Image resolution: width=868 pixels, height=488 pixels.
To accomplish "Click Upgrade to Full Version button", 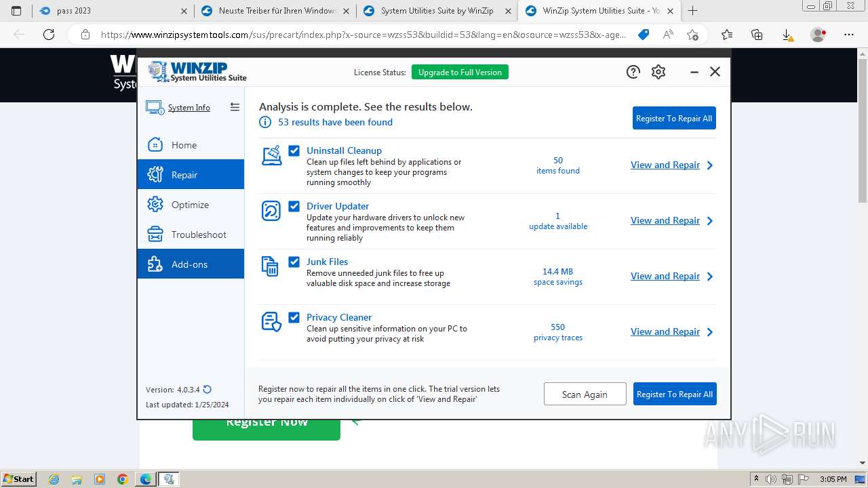I will coord(460,73).
